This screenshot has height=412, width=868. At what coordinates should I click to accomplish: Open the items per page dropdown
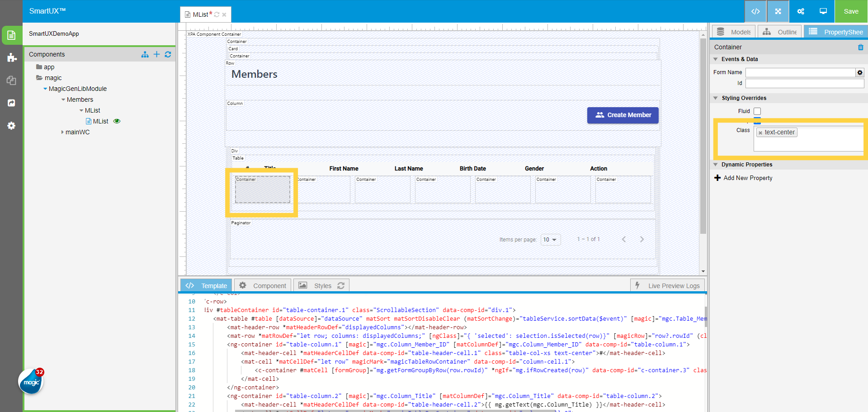click(x=550, y=240)
